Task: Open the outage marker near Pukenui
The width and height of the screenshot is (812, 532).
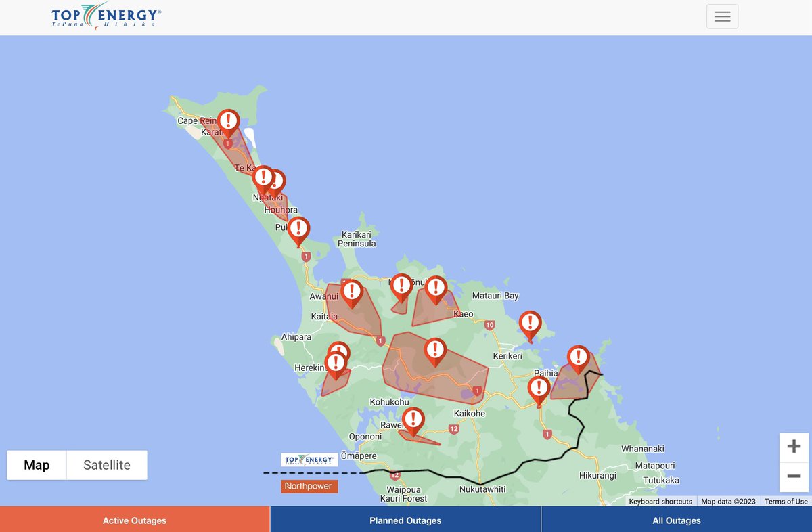Action: click(298, 229)
